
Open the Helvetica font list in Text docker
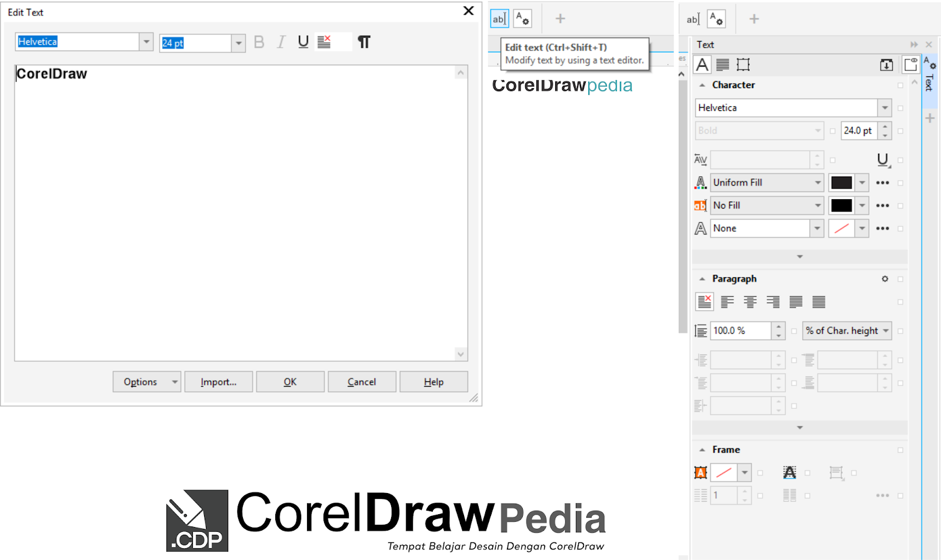click(x=885, y=108)
